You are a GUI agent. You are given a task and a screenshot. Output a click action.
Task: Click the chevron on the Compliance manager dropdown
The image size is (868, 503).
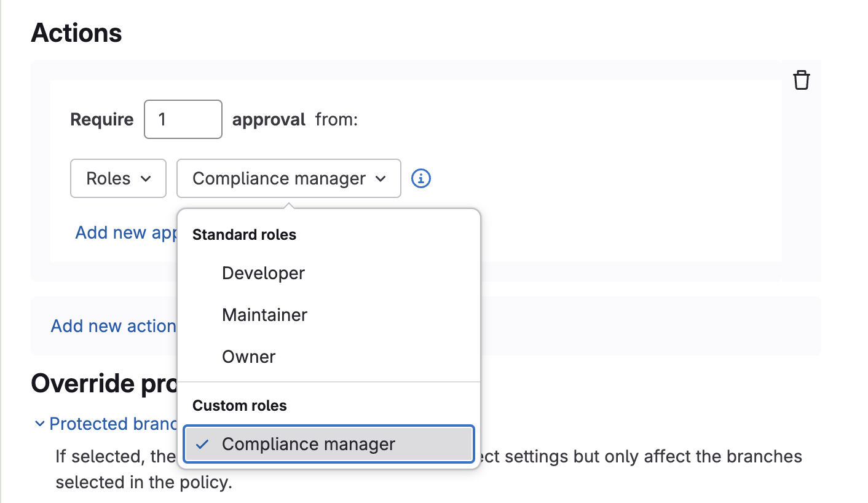click(379, 178)
